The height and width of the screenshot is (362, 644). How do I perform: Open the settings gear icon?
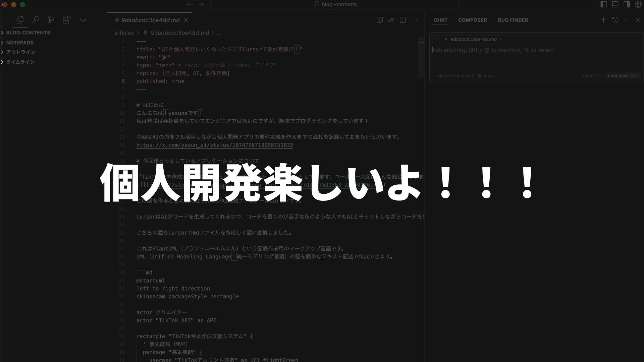click(638, 4)
